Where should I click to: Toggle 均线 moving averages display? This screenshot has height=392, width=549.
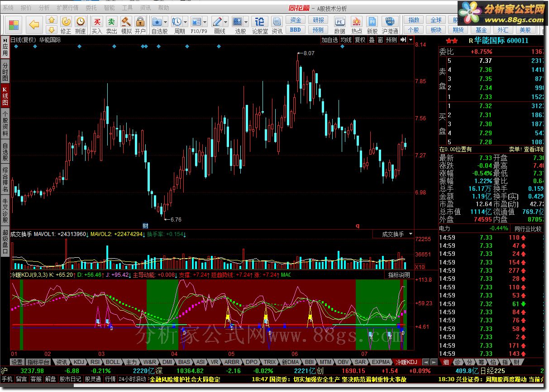pyautogui.click(x=346, y=40)
